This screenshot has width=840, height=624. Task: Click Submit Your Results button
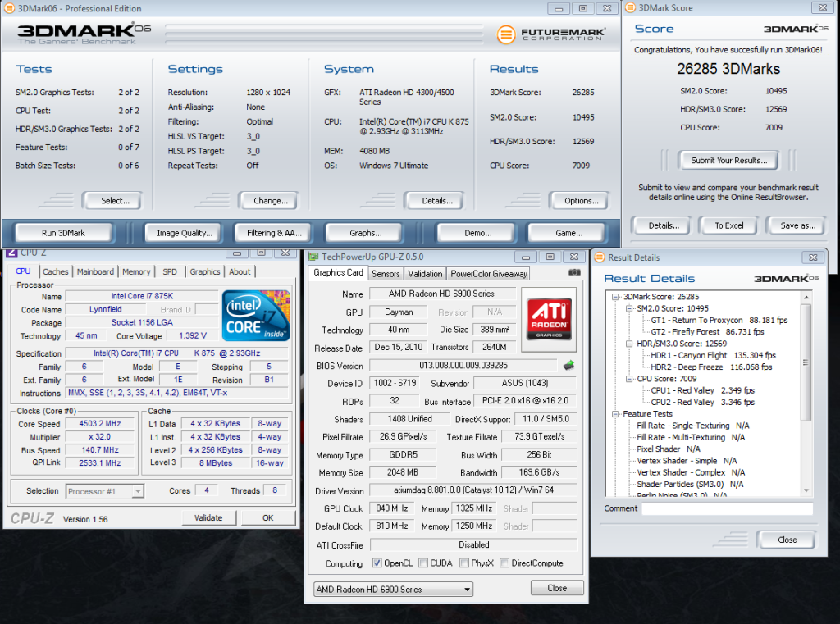tap(729, 160)
